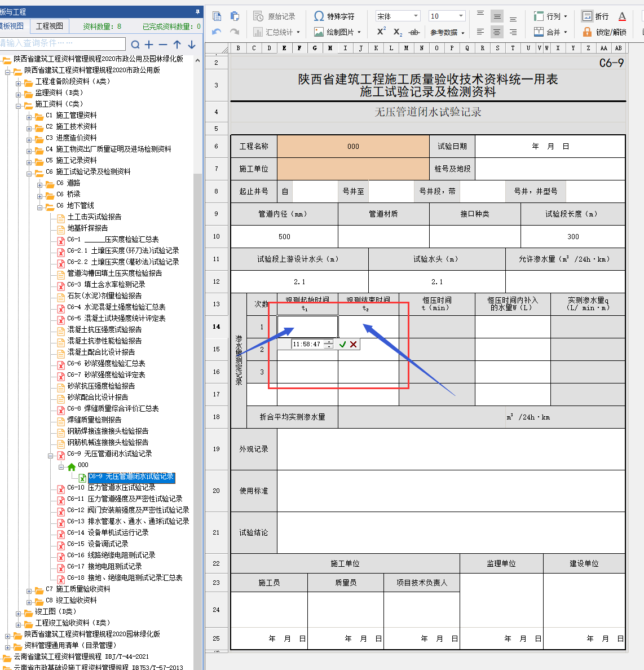Toggle the 折行 wrap text option

595,16
